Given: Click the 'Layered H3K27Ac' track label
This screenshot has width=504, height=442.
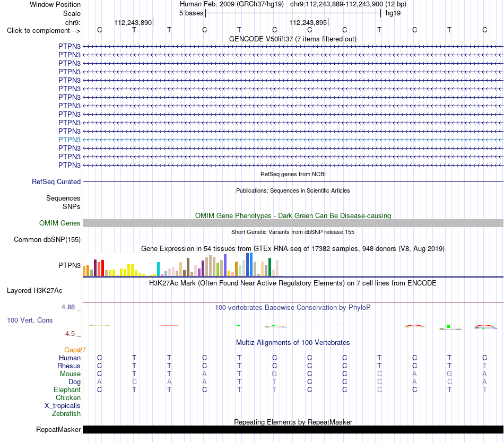Looking at the screenshot, I should point(34,291).
